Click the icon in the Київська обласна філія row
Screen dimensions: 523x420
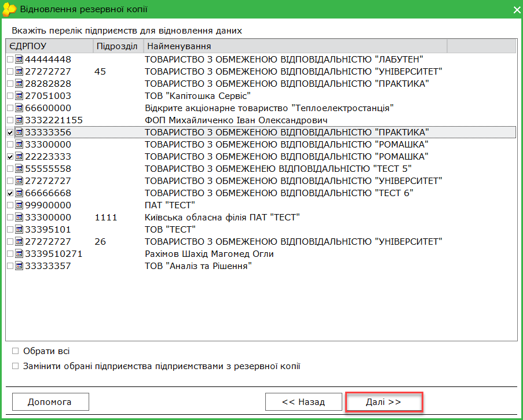(x=19, y=218)
